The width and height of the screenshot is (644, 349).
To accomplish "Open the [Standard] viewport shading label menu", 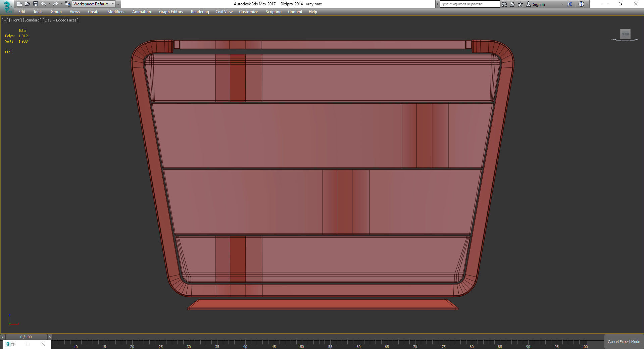I will tap(32, 20).
